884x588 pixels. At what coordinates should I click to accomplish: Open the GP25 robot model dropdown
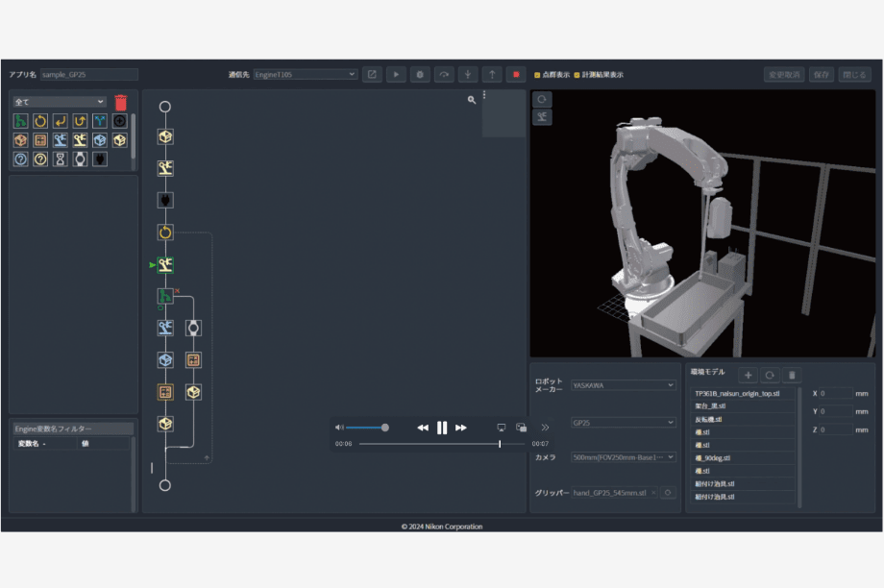(623, 422)
